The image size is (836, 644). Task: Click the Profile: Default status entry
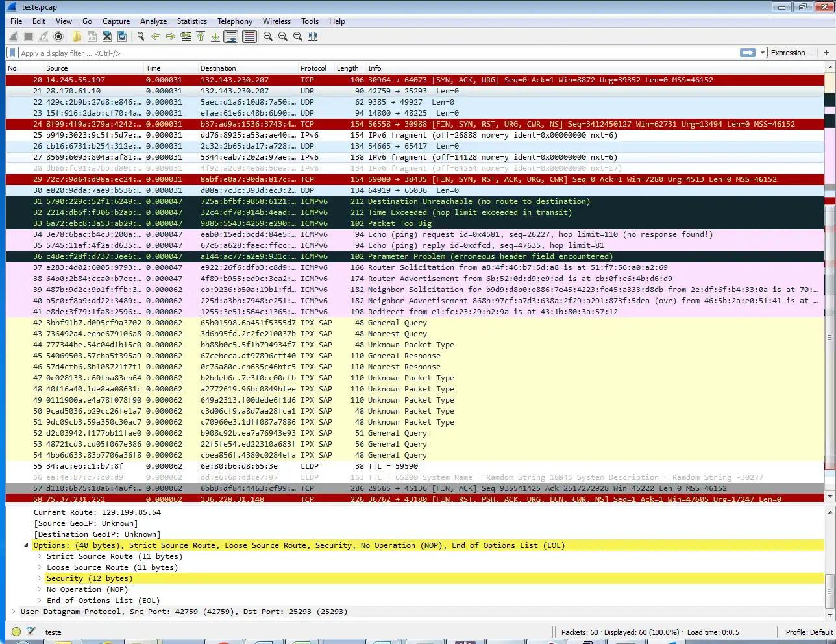coord(809,632)
